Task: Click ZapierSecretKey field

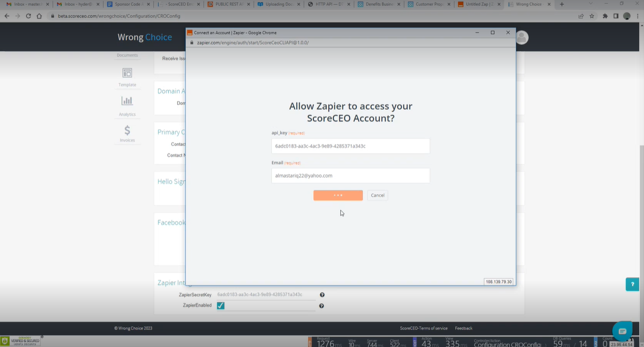Action: (x=266, y=295)
